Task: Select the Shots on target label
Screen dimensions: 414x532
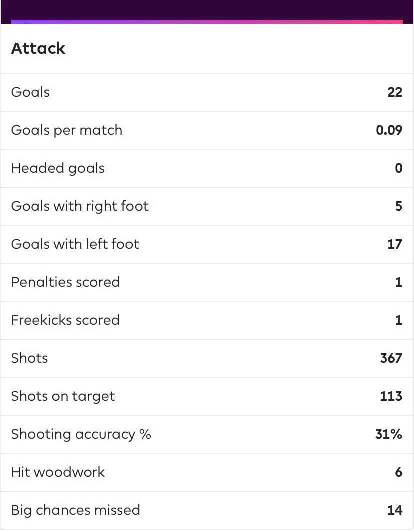Action: tap(63, 396)
